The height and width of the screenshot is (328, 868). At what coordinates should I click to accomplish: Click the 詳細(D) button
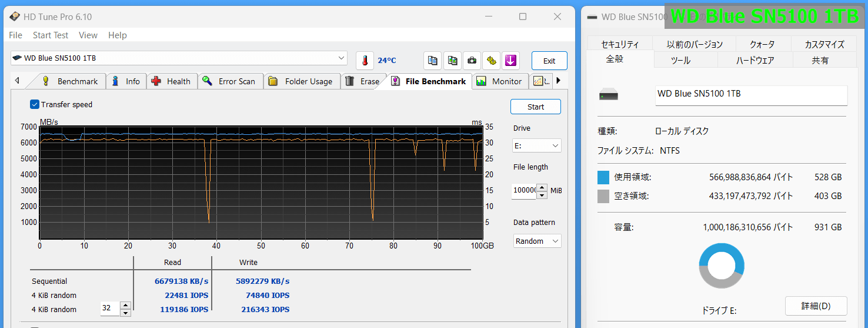[x=816, y=306]
